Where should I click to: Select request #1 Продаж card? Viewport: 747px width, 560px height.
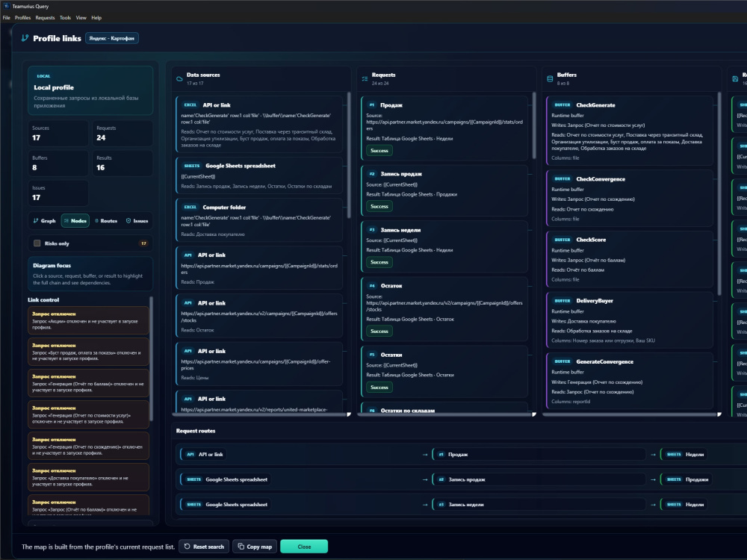(444, 128)
